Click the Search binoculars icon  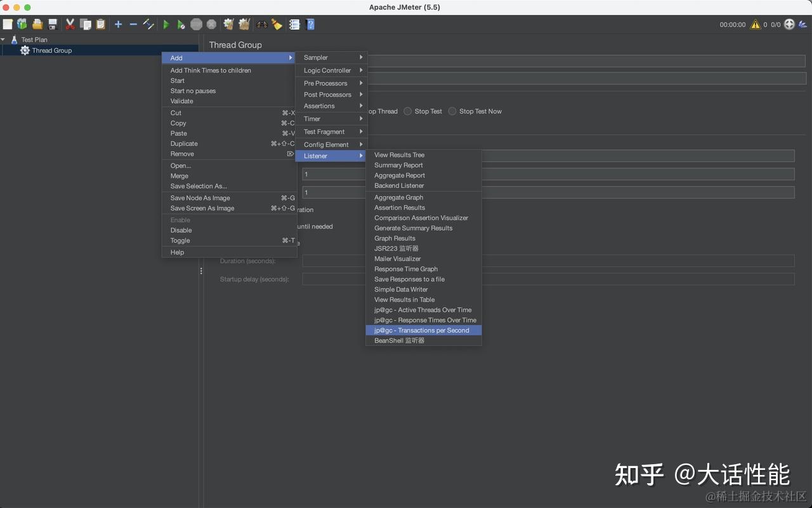tap(262, 24)
